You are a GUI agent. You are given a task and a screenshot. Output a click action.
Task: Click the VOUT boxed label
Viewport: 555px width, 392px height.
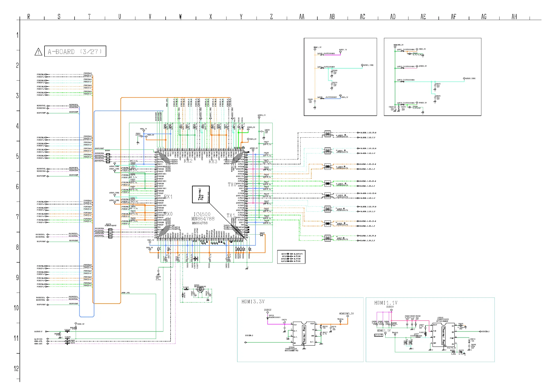(378, 335)
